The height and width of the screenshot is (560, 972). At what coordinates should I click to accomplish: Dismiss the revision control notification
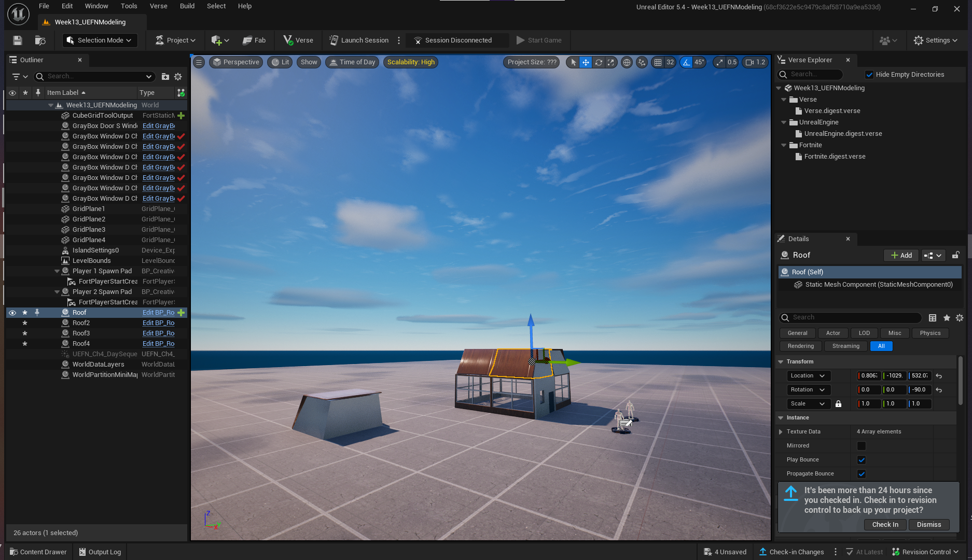(928, 525)
